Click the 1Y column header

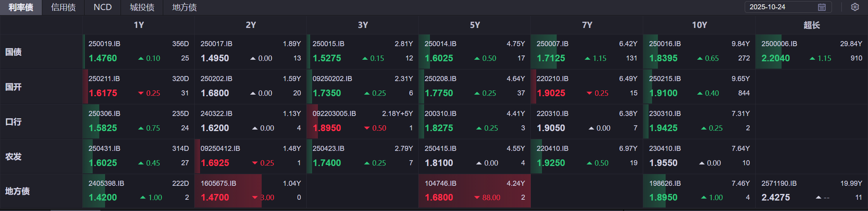(x=138, y=25)
